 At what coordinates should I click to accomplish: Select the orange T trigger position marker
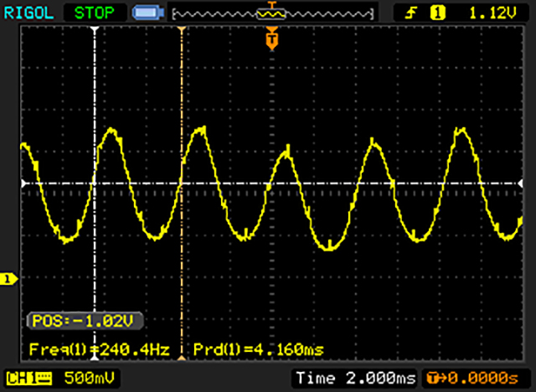coord(271,39)
